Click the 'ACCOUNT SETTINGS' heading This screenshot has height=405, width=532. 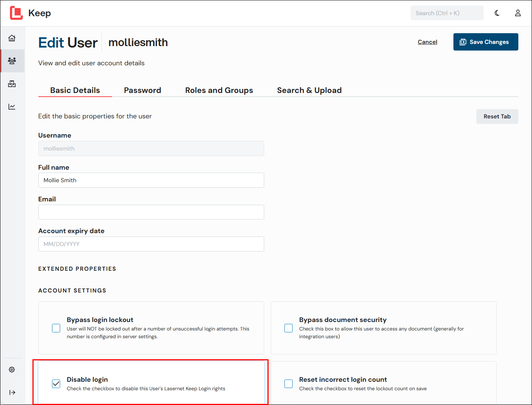pos(72,291)
